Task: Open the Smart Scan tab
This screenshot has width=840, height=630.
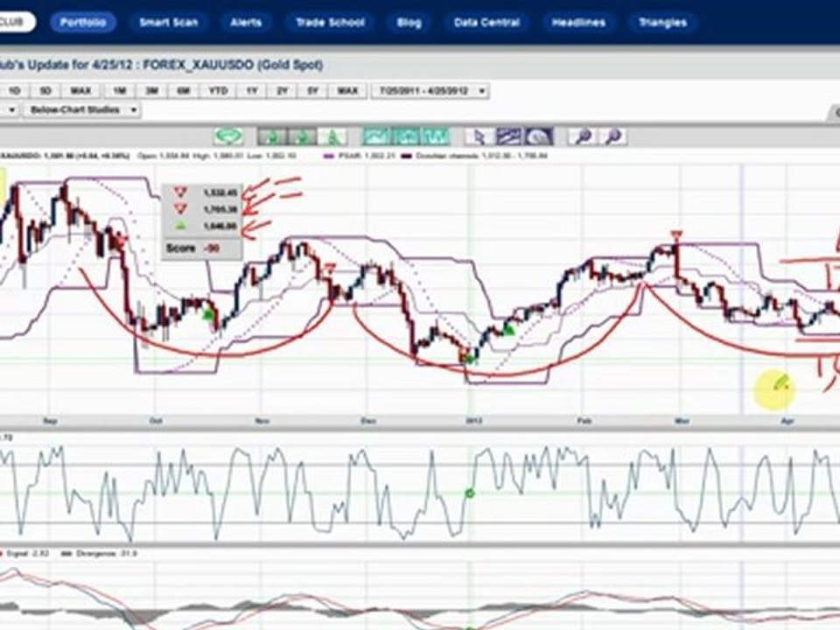Action: pyautogui.click(x=169, y=23)
